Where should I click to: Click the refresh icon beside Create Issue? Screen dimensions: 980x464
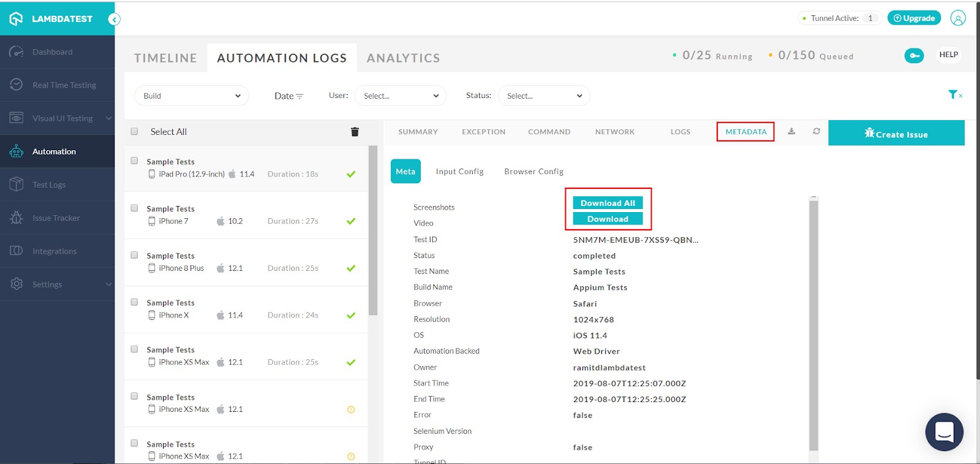coord(816,131)
